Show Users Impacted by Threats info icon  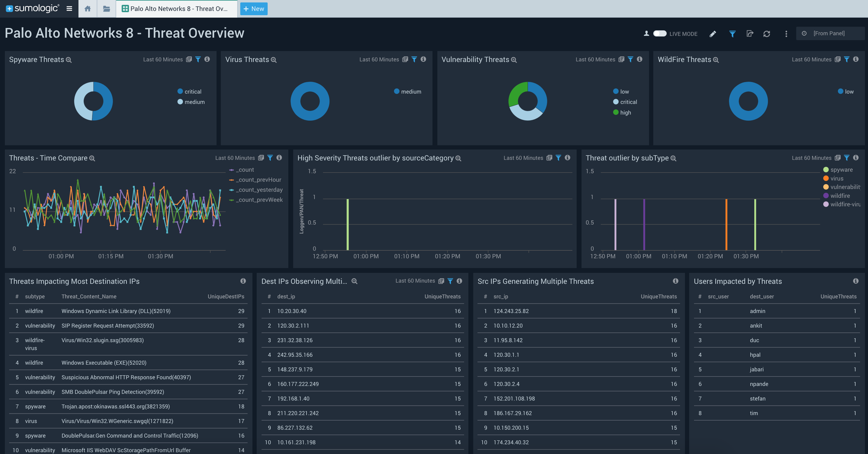click(x=856, y=281)
